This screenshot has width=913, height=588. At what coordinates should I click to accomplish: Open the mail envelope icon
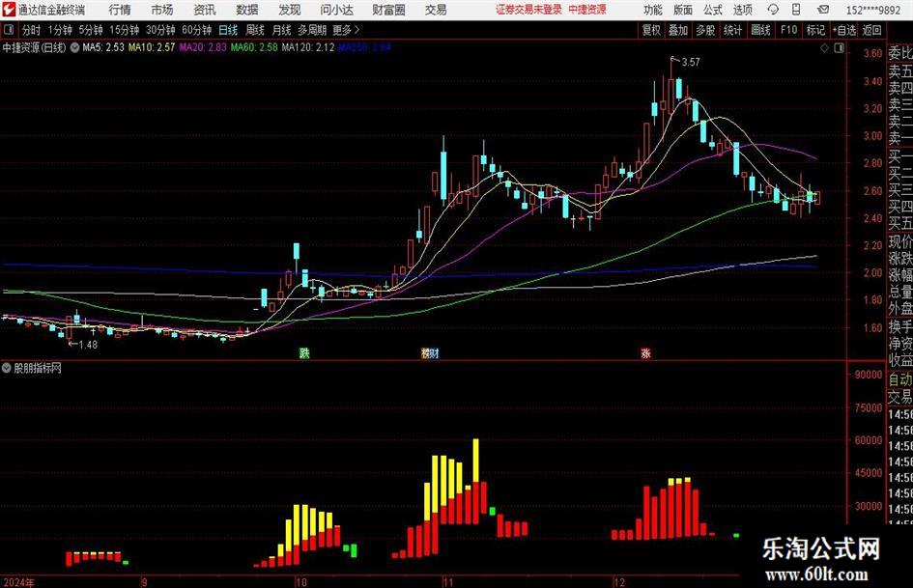click(823, 10)
